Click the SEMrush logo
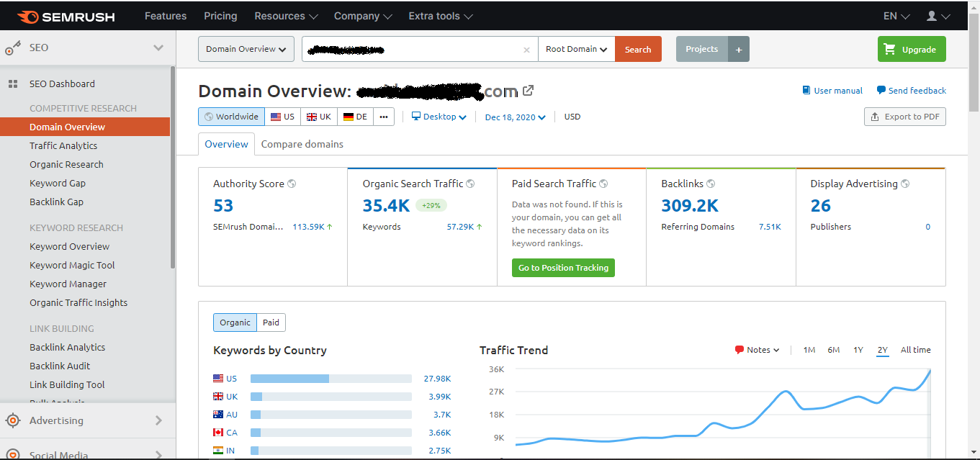This screenshot has width=980, height=460. point(66,16)
